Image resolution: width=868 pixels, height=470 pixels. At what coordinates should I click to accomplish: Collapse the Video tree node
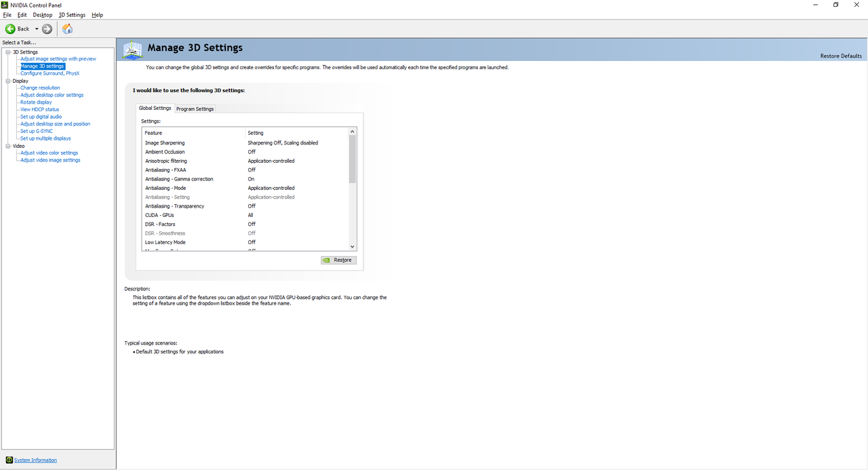8,146
